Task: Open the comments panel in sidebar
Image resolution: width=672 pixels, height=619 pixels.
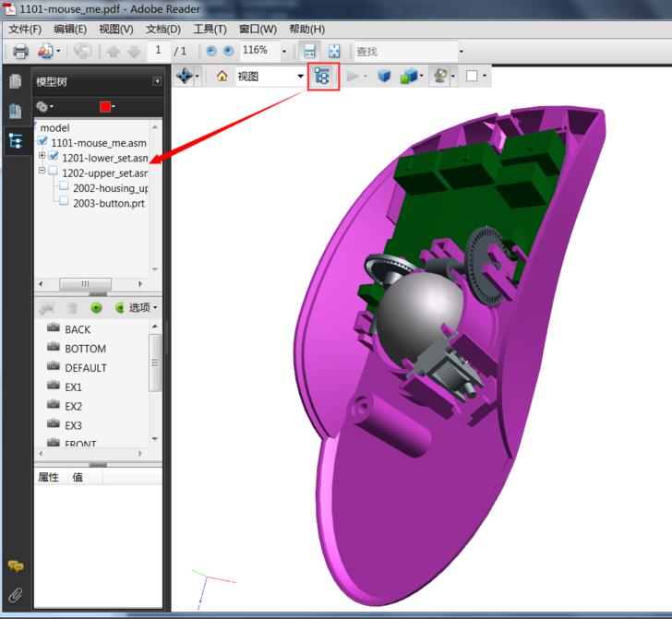Action: (x=16, y=566)
